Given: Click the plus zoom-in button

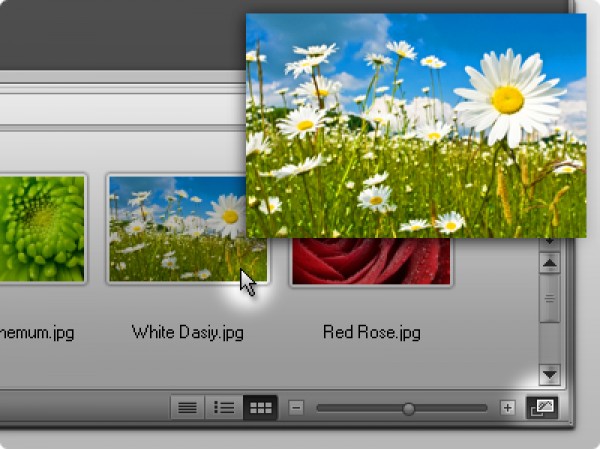Looking at the screenshot, I should (x=507, y=408).
